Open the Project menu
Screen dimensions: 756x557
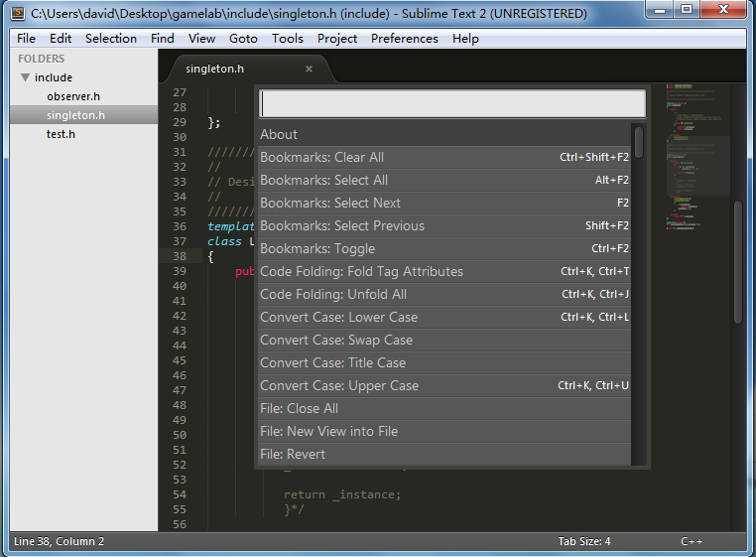click(337, 39)
